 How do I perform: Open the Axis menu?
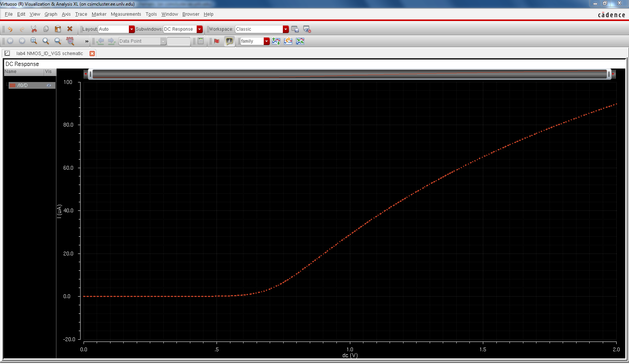point(66,14)
